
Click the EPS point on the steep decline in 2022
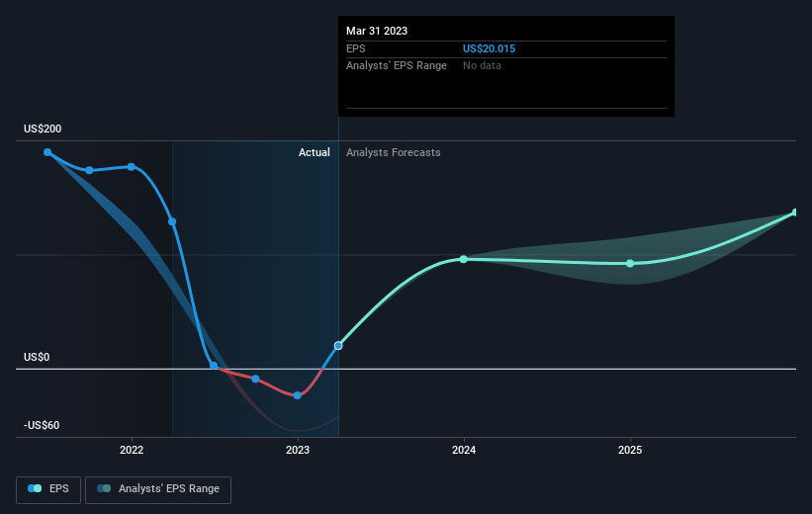coord(172,221)
